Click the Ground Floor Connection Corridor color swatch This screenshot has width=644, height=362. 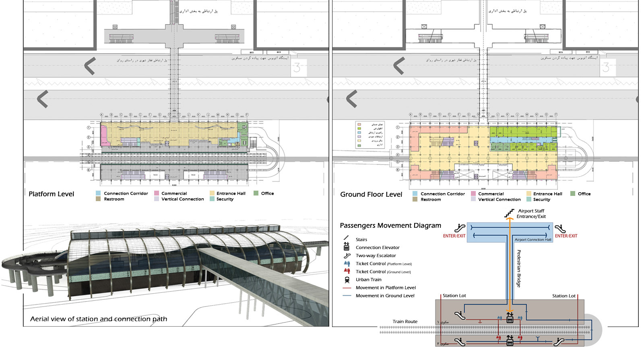coord(415,193)
